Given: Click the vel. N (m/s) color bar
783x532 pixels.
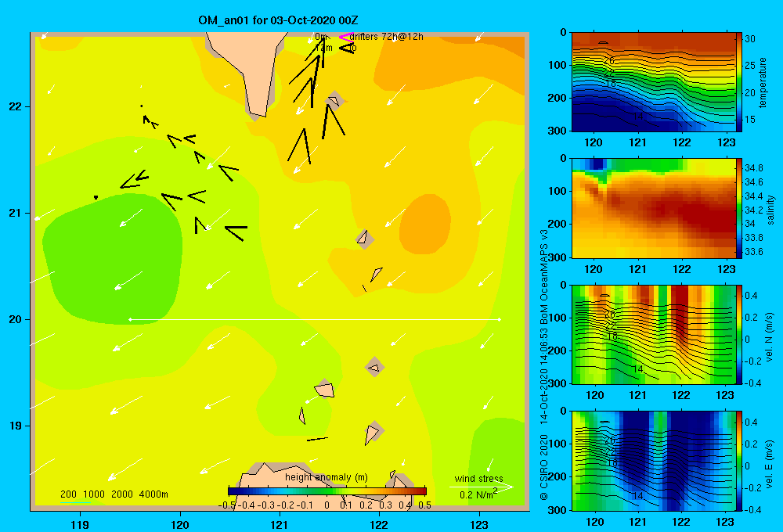Looking at the screenshot, I should (x=739, y=334).
